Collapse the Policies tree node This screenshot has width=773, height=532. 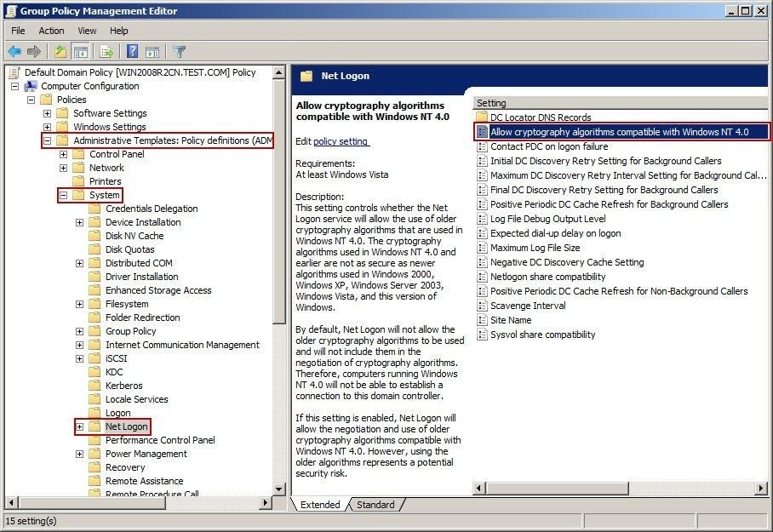(31, 100)
